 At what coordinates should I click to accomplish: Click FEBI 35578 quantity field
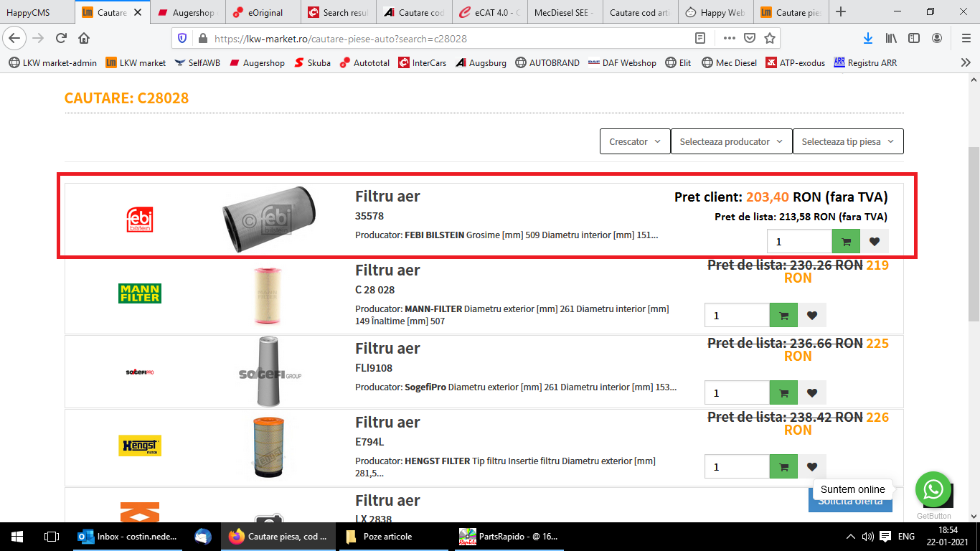tap(799, 242)
